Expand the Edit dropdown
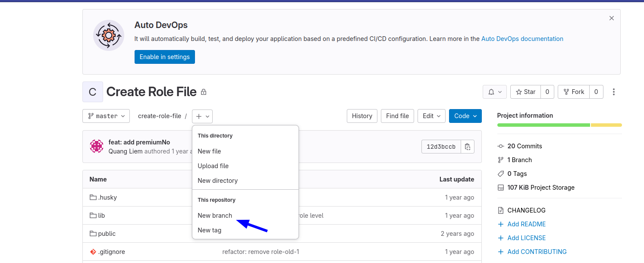644x263 pixels. coord(431,116)
